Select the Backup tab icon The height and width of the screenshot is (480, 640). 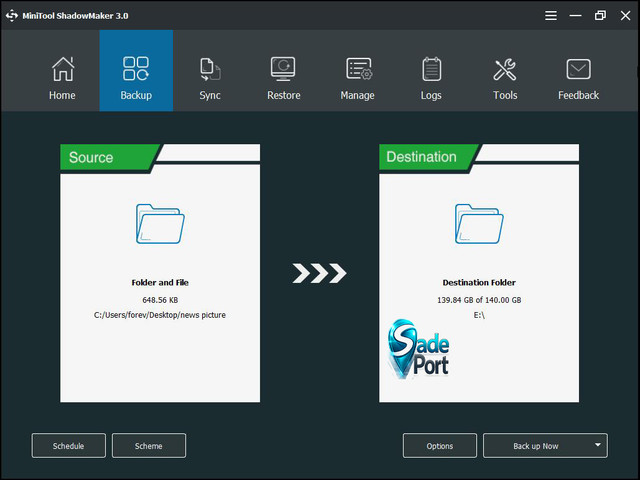136,69
